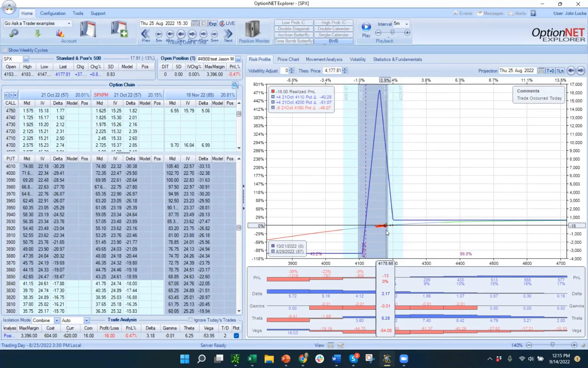Viewport: 588px width, 368px height.
Task: Toggle the 8/25/2022 (57) line checkbox
Action: pos(273,251)
